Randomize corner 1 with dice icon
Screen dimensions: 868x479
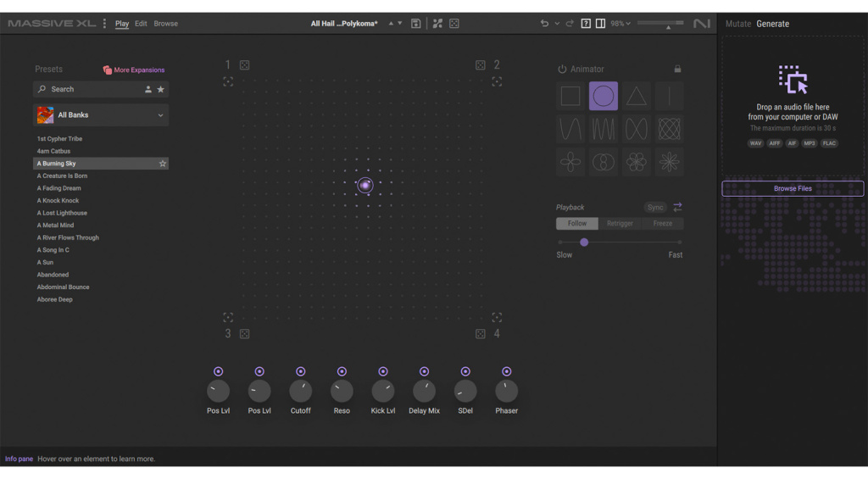coord(244,64)
